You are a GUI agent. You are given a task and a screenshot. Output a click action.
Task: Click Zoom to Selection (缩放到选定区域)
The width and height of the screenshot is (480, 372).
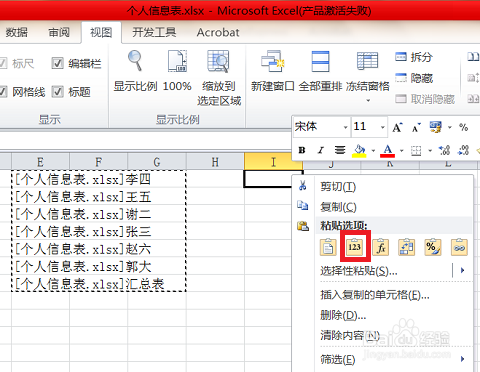click(x=218, y=61)
